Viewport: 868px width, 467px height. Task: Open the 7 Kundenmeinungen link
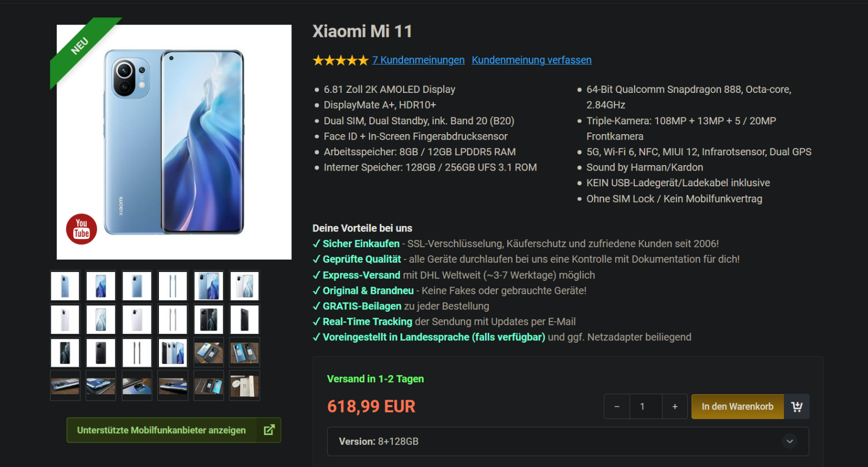(418, 60)
